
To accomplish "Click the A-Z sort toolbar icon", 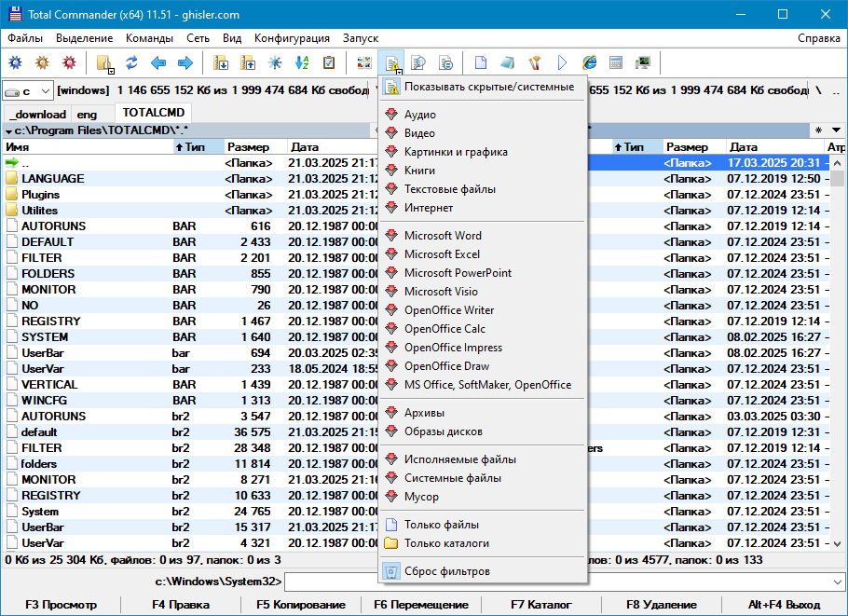I will [x=302, y=63].
